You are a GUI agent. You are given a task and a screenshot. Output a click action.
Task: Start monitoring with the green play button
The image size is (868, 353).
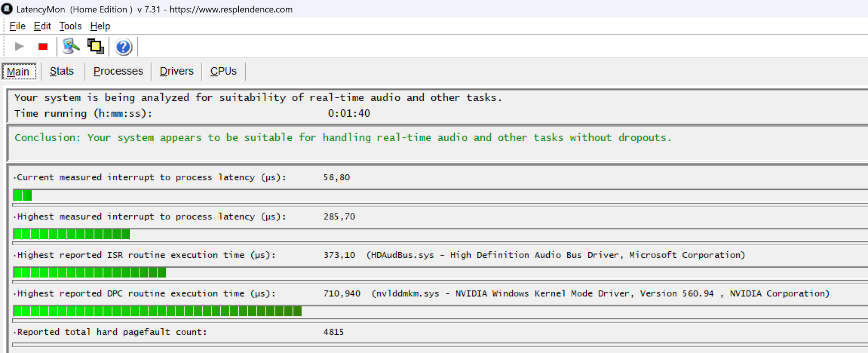(x=19, y=47)
